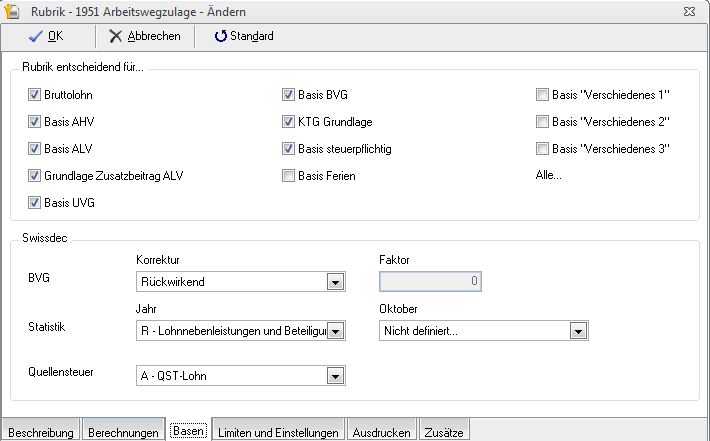The height and width of the screenshot is (441, 710).
Task: Switch to the Beschreibung tab
Action: tap(40, 432)
